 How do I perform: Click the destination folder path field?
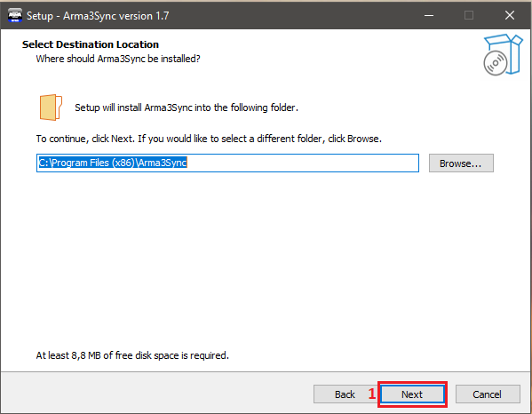227,163
